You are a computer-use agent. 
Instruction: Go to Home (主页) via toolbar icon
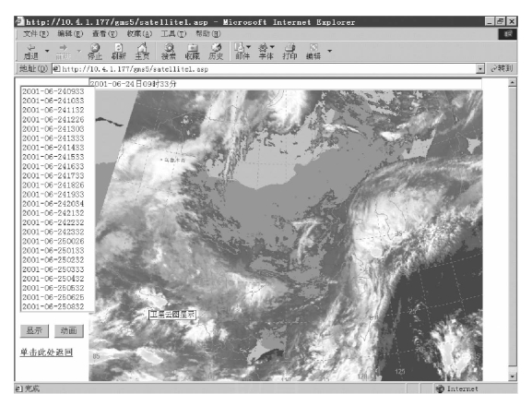(142, 52)
